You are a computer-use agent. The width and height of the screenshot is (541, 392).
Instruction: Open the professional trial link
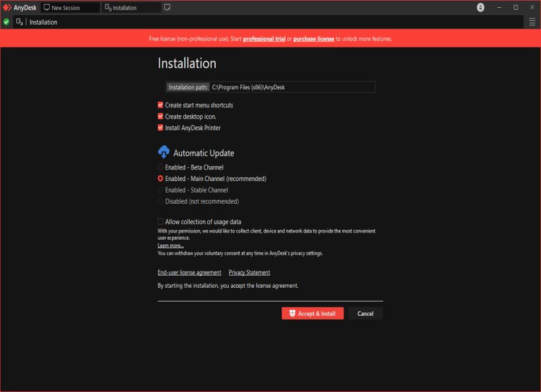click(264, 38)
